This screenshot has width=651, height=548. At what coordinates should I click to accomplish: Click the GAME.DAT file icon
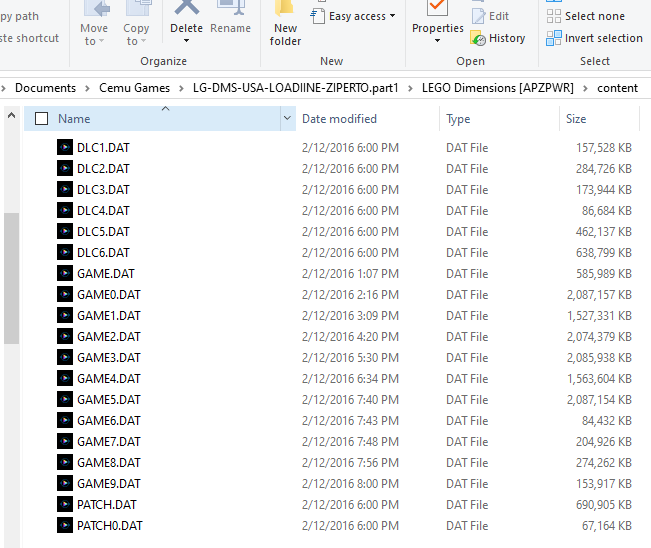(x=65, y=273)
